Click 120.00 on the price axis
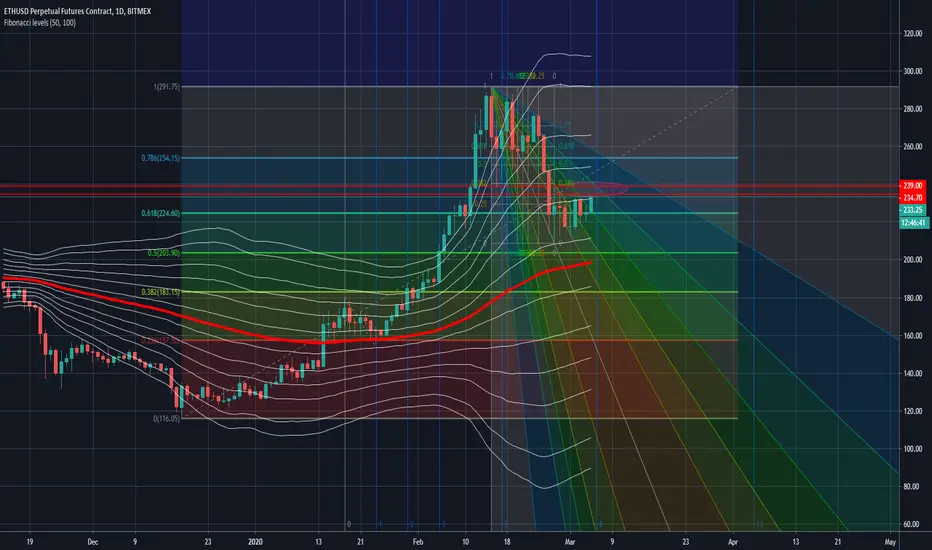The width and height of the screenshot is (932, 550). click(912, 411)
